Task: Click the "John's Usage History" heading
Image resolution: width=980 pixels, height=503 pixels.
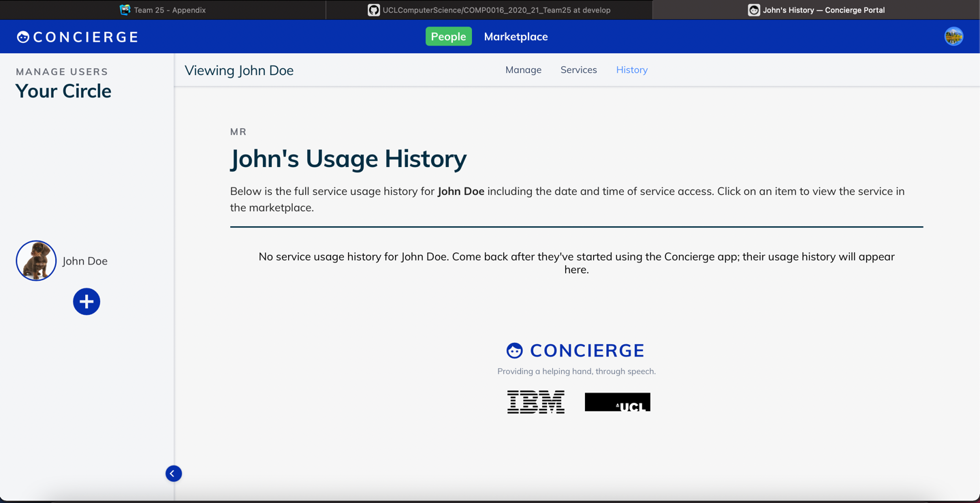Action: pos(349,158)
